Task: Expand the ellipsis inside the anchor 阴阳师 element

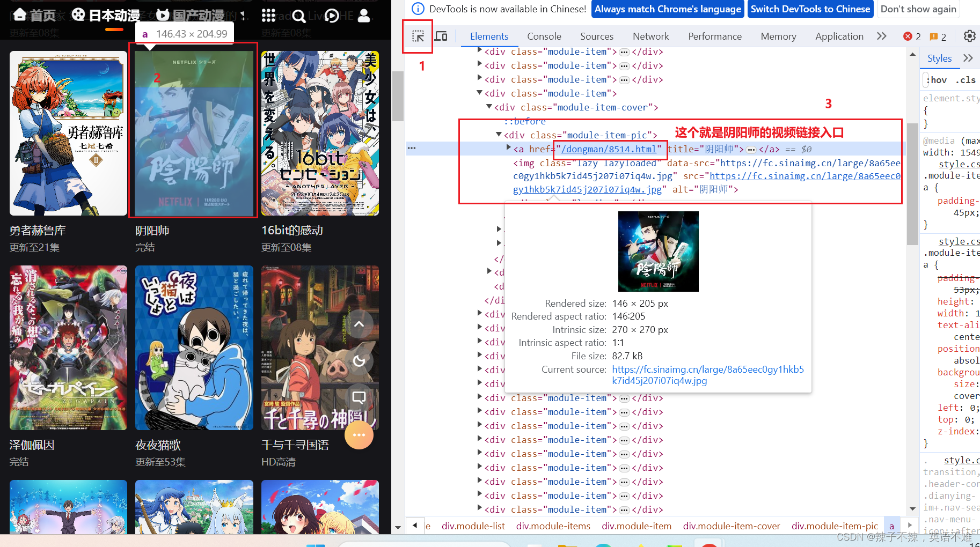Action: [751, 150]
